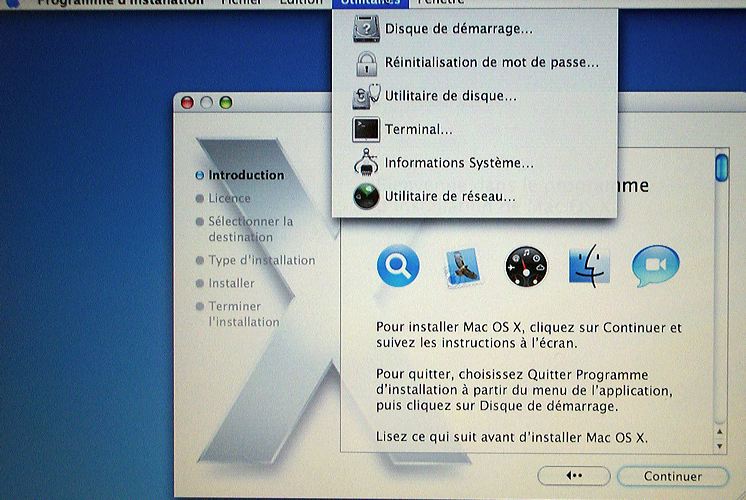Open Terminal… from Utilitaires menu
Viewport: 746px width, 500px height.
coord(474,129)
